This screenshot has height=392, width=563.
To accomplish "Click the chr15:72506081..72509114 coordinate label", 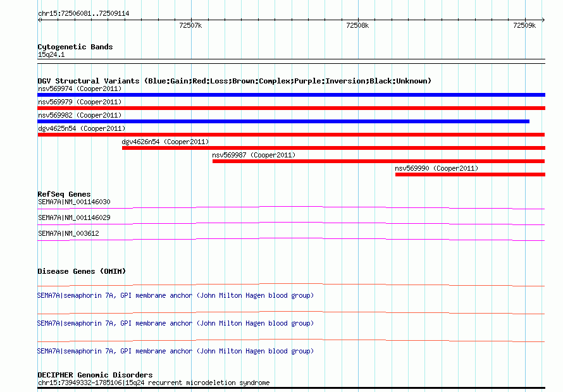I will (84, 13).
